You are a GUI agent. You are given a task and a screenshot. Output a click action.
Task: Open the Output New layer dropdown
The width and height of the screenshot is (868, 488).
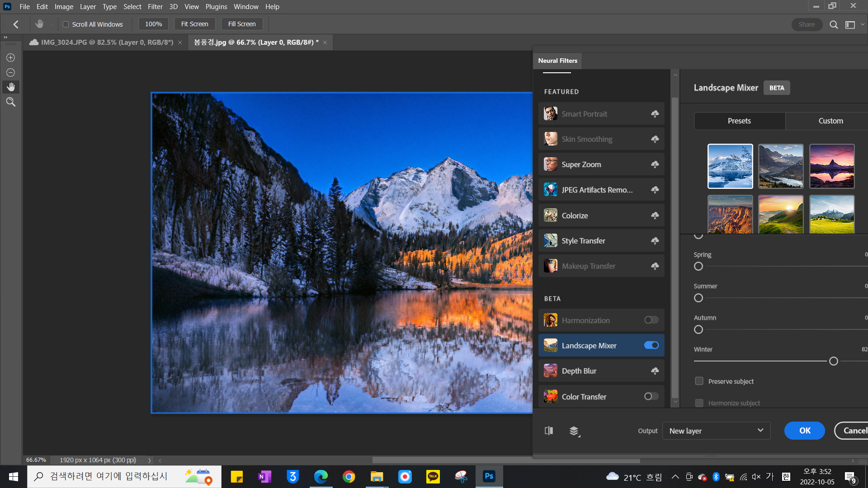(x=716, y=431)
